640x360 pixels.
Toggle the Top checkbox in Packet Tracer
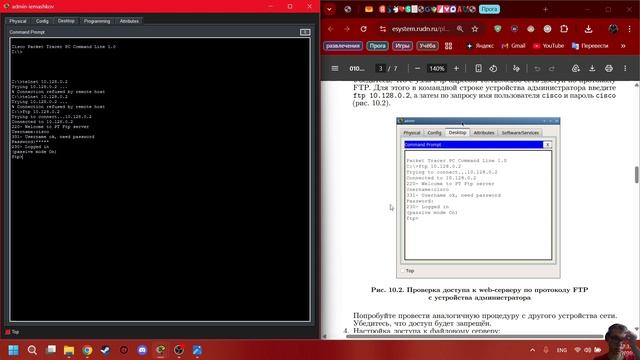click(7, 332)
